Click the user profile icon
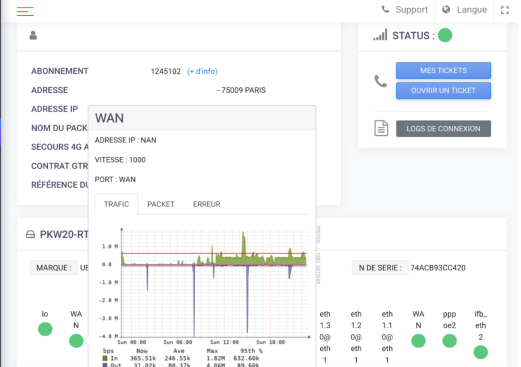 point(33,35)
